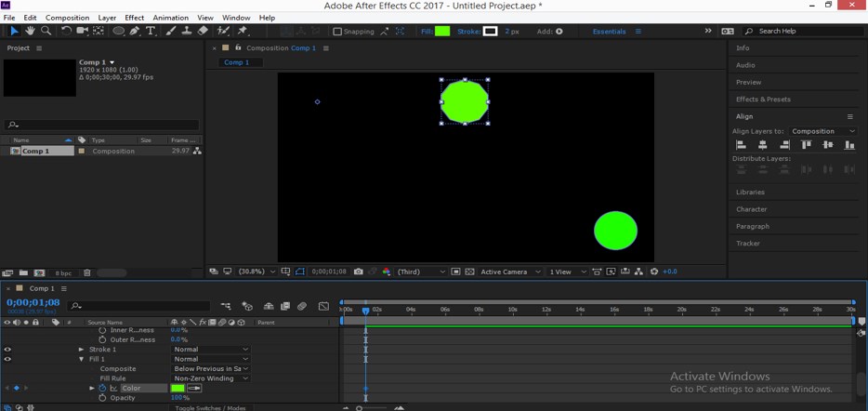The width and height of the screenshot is (868, 411).
Task: Open the Animation menu
Action: [x=170, y=18]
